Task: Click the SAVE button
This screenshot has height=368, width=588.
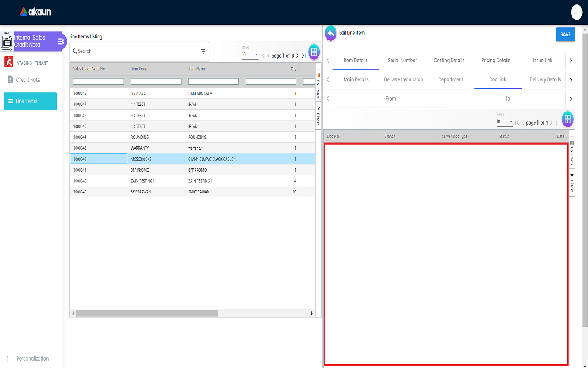Action: pos(565,35)
